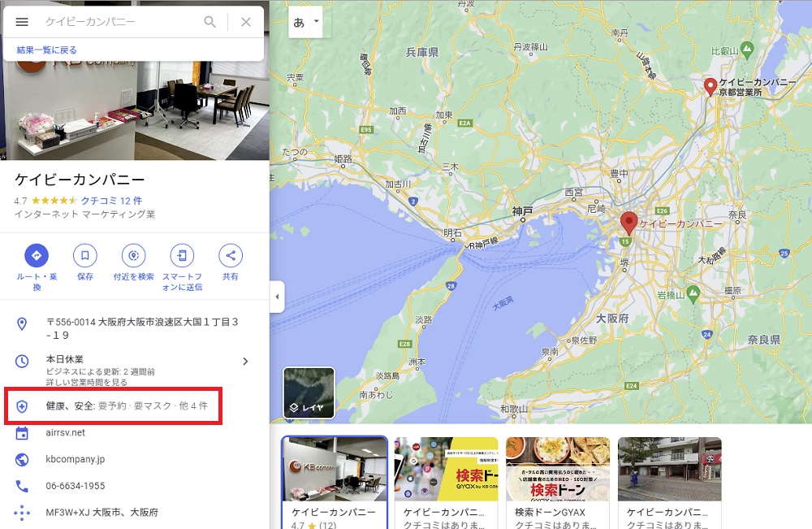Image resolution: width=812 pixels, height=529 pixels.
Task: Click the 比叡山 green mountain marker
Action: point(747,50)
